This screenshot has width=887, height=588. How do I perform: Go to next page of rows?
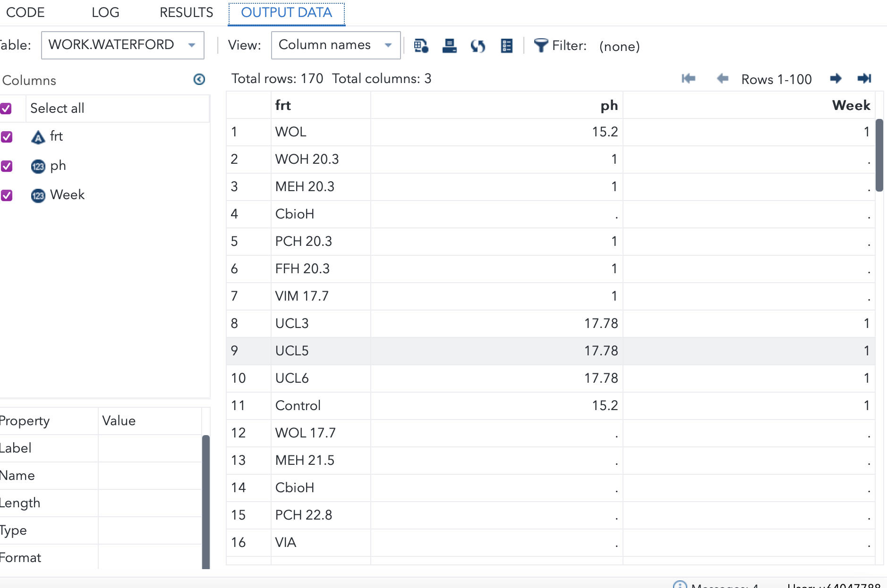tap(835, 79)
